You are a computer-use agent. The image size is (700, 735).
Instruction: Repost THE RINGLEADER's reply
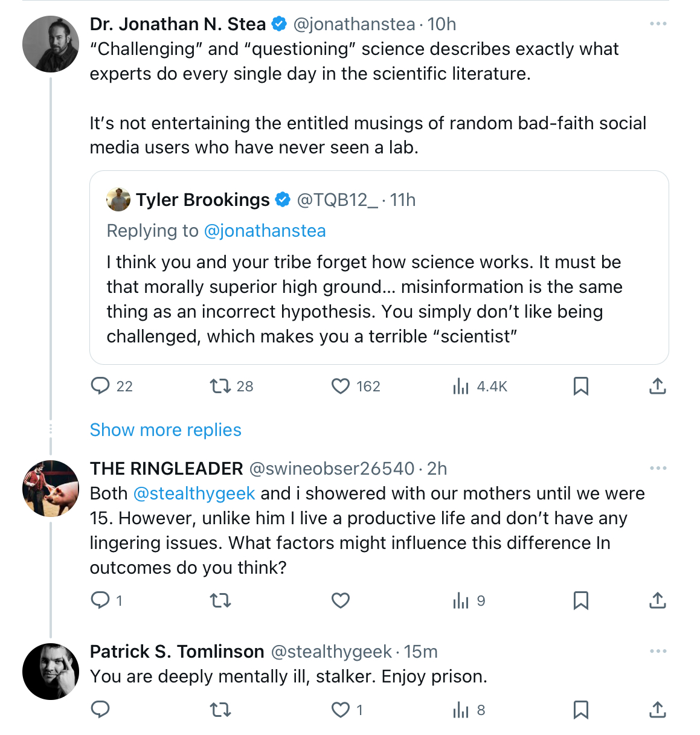(x=220, y=600)
